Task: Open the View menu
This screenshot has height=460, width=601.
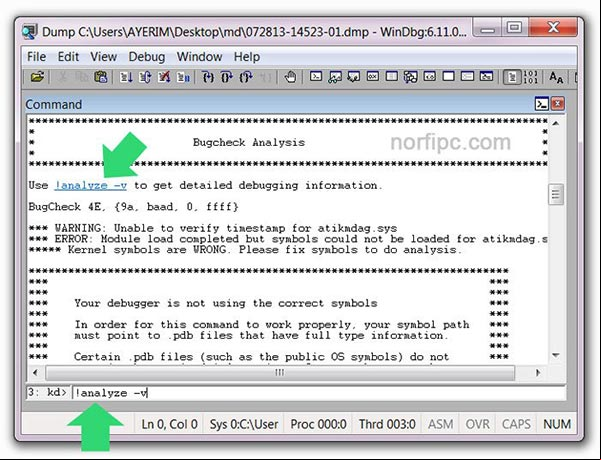Action: click(x=103, y=57)
